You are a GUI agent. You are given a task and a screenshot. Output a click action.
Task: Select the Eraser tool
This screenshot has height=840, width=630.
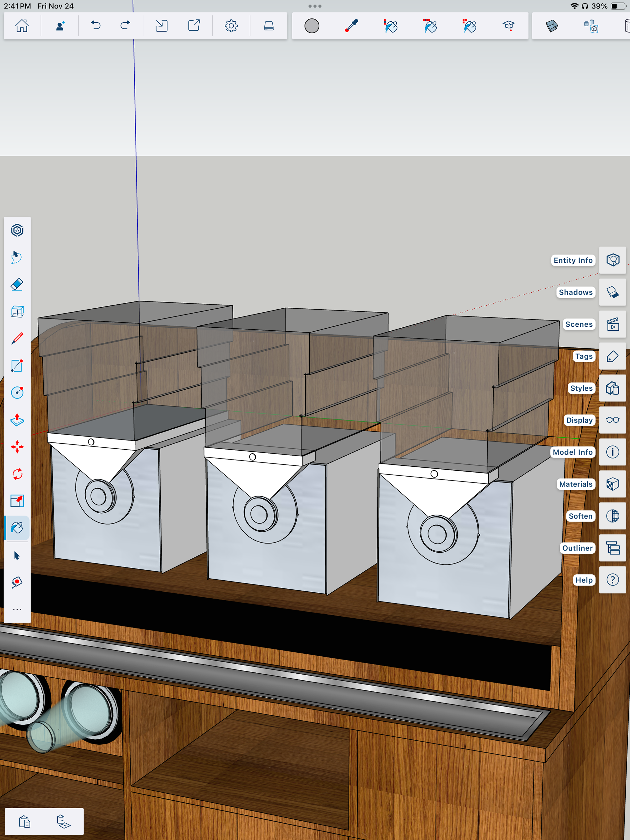tap(17, 284)
